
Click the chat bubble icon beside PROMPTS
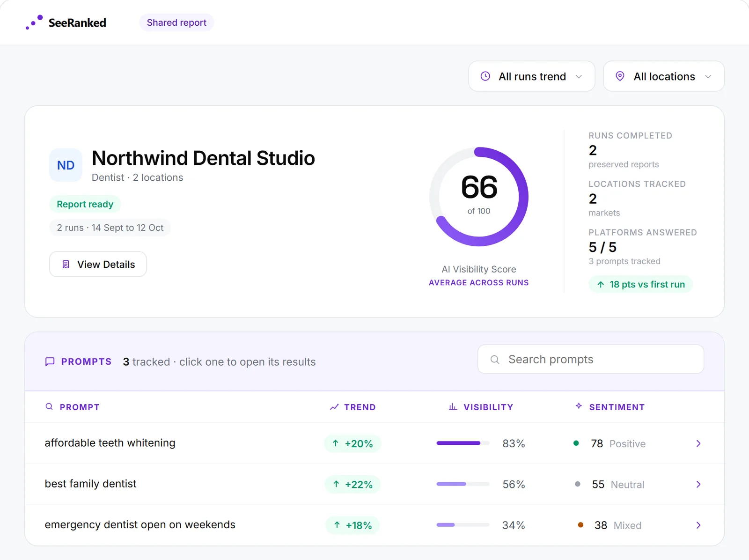point(50,361)
